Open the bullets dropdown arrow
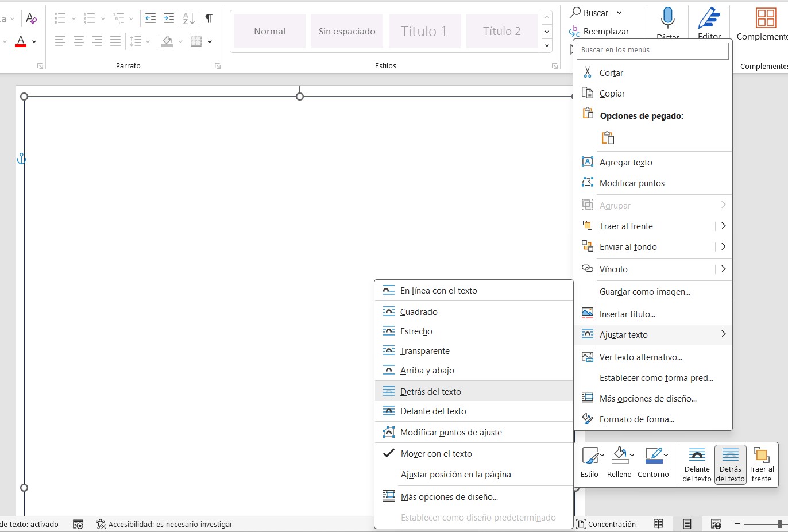 74,18
